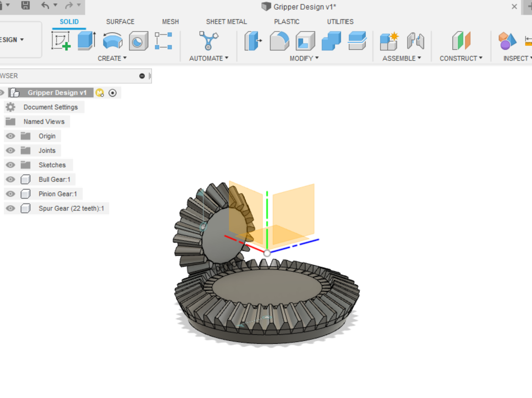Choose the Revolve tool

click(113, 41)
